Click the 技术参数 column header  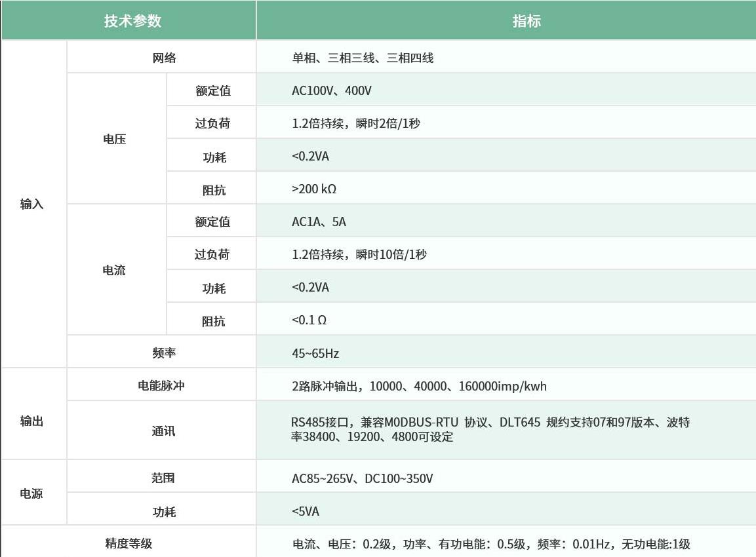[129, 20]
